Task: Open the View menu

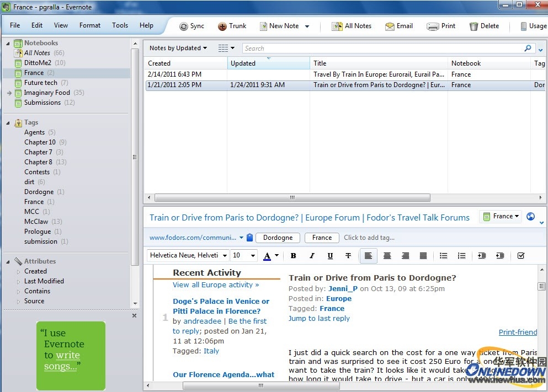Action: [x=61, y=25]
